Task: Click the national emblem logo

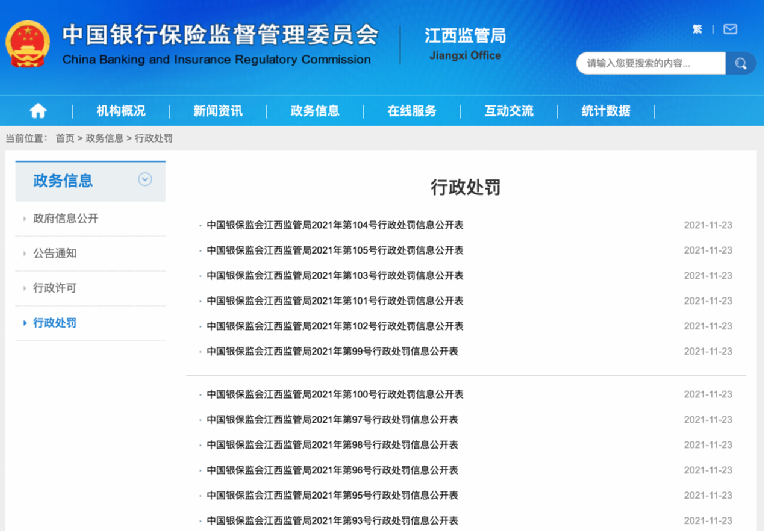Action: click(27, 44)
